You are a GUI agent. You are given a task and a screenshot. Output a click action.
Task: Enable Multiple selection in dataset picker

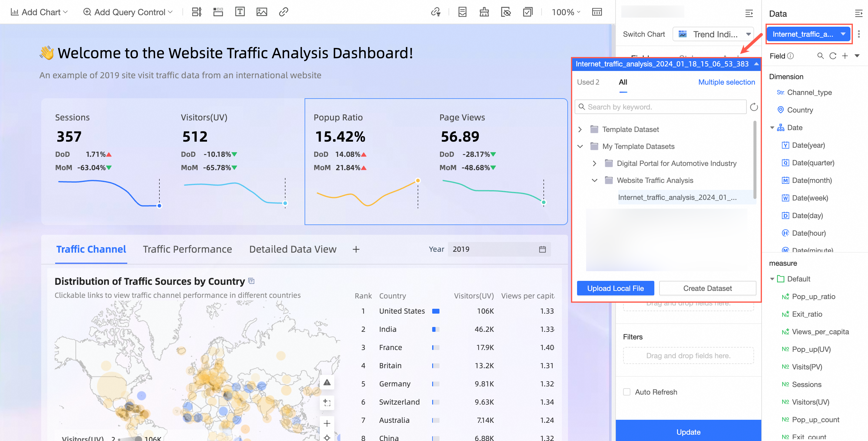pos(726,82)
